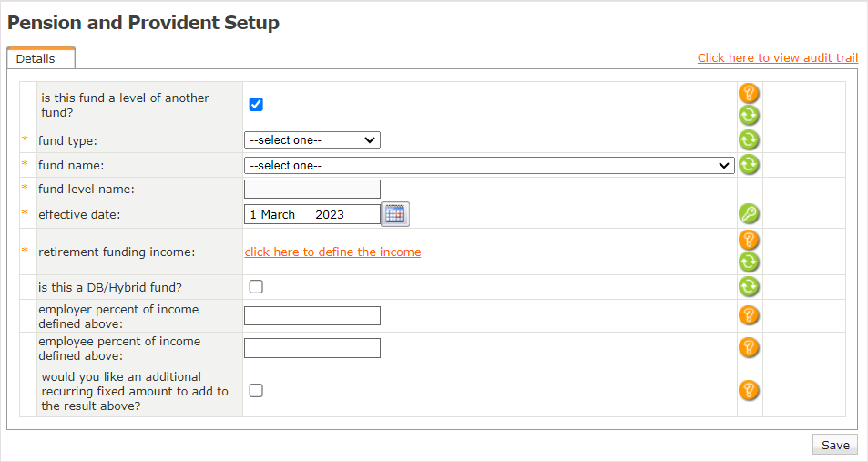This screenshot has height=462, width=868.
Task: Click green key icon on effective date row
Action: tap(748, 214)
